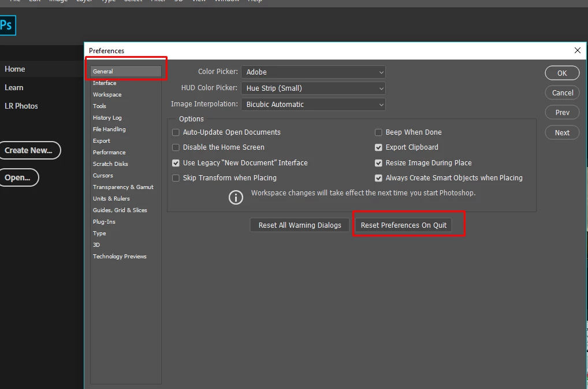Open the Color Picker dropdown set to Adobe

[x=313, y=72]
